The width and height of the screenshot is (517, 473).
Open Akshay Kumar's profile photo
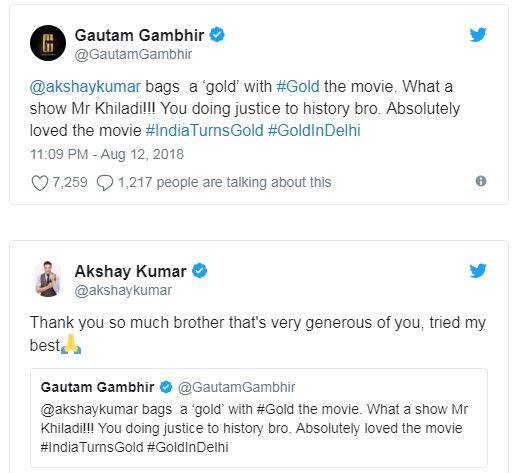pos(48,279)
